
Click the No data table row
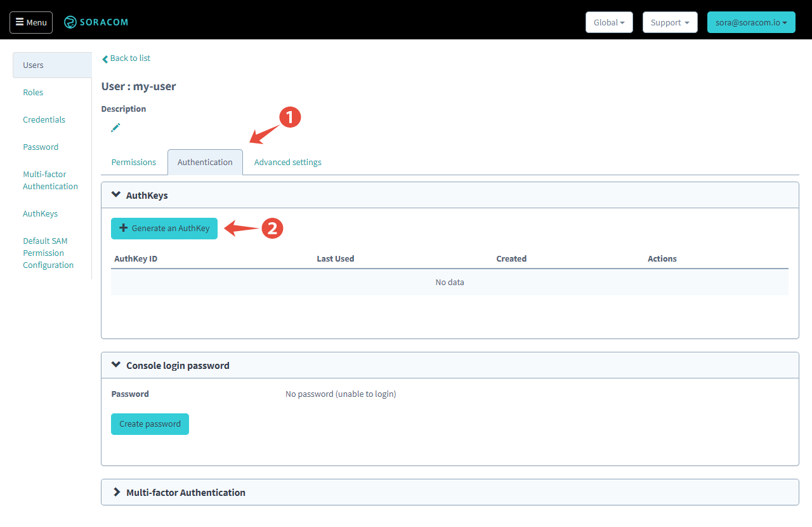coord(450,282)
